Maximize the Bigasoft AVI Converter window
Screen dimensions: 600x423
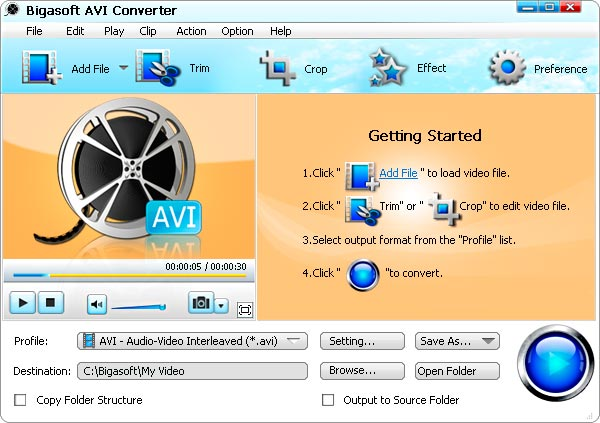coord(549,8)
